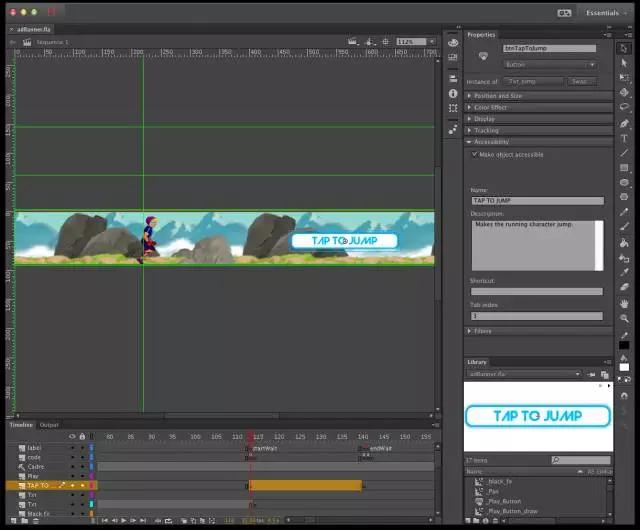This screenshot has height=530, width=640.
Task: Expand the Filters section
Action: click(469, 331)
